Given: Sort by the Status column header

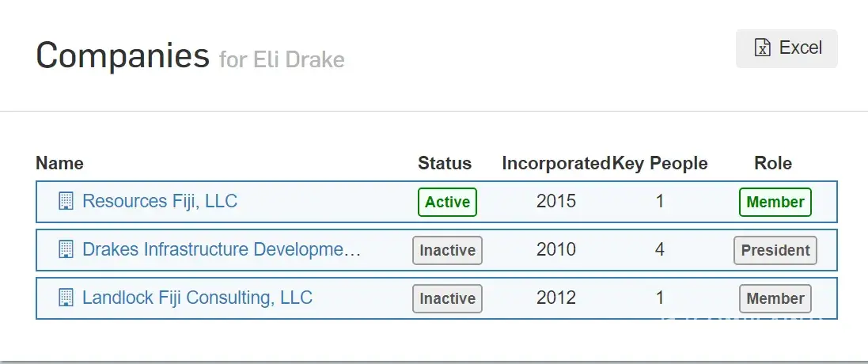Looking at the screenshot, I should point(445,164).
